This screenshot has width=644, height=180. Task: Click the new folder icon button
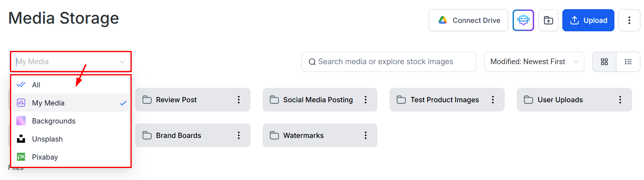click(548, 20)
